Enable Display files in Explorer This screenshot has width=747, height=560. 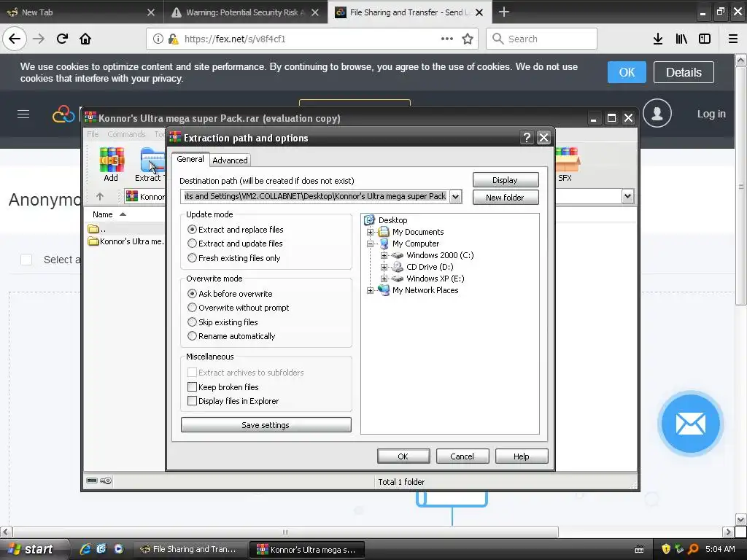193,401
